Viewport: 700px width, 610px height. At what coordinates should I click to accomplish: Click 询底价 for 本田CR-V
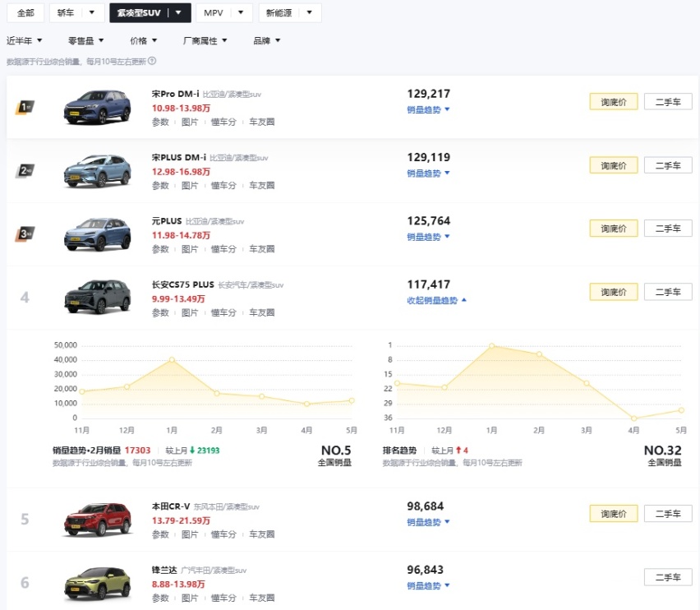point(614,514)
